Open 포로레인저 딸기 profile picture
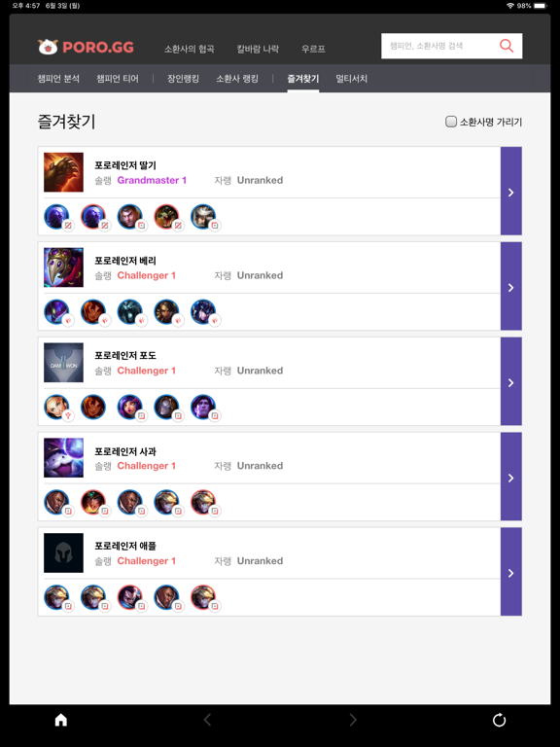 pos(63,172)
